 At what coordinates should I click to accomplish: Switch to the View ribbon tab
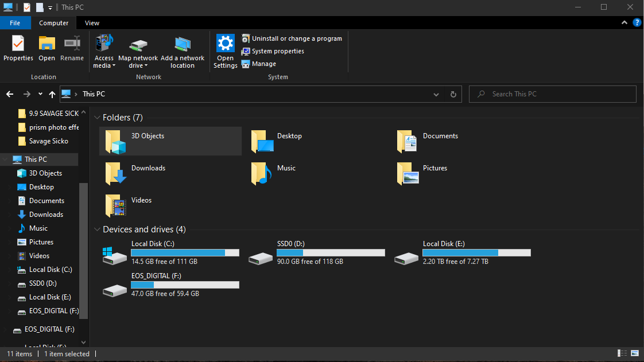click(x=92, y=23)
